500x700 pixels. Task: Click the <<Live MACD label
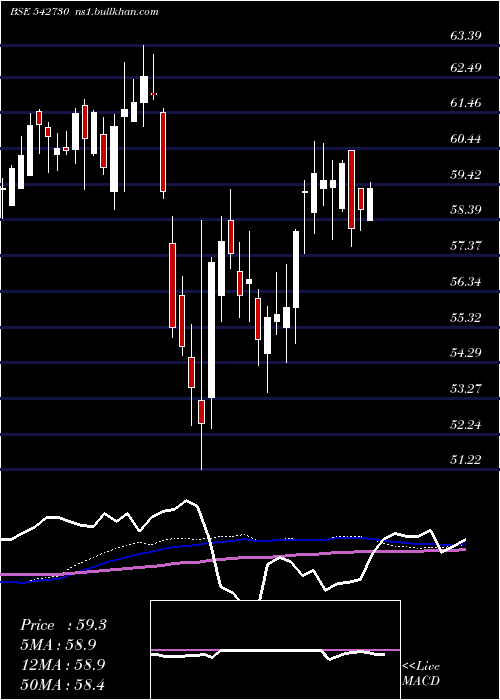(421, 673)
